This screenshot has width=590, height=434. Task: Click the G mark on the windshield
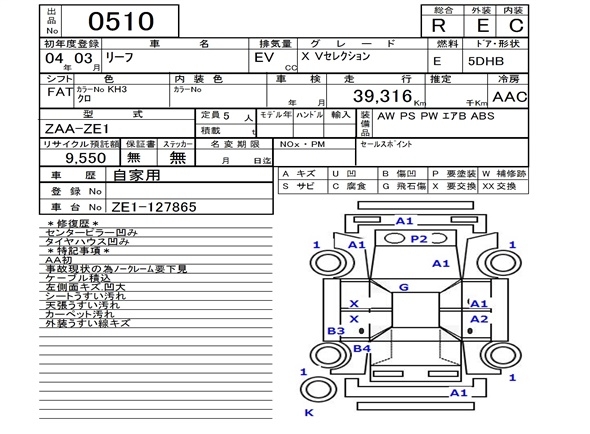(x=404, y=287)
